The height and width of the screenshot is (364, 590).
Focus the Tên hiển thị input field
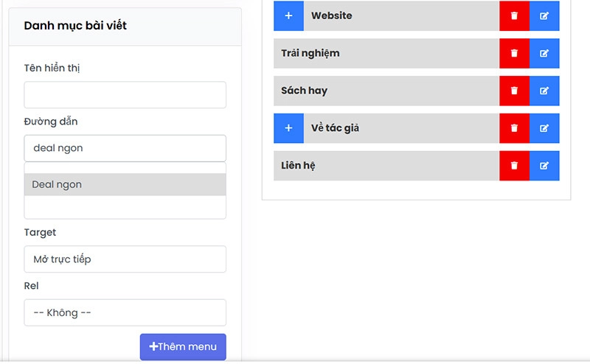click(125, 95)
